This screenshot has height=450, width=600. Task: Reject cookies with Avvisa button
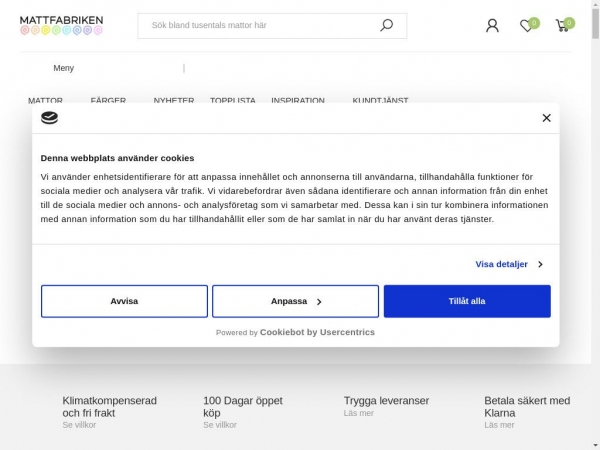pyautogui.click(x=124, y=301)
